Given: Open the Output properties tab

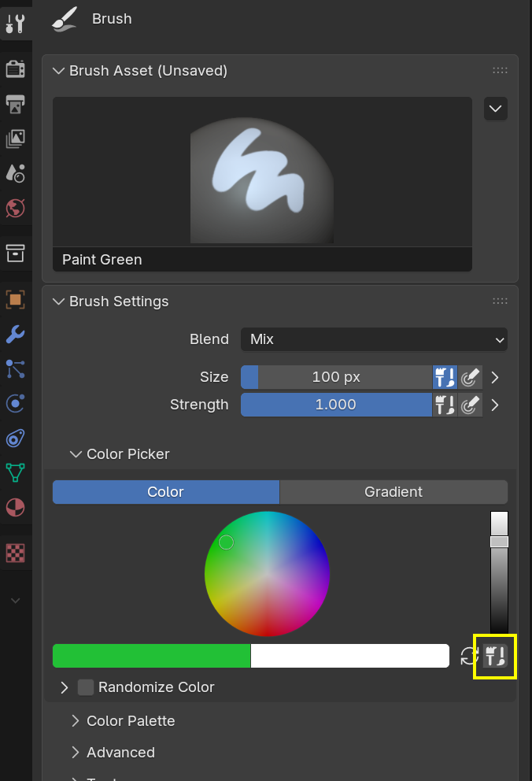Looking at the screenshot, I should click(x=16, y=105).
